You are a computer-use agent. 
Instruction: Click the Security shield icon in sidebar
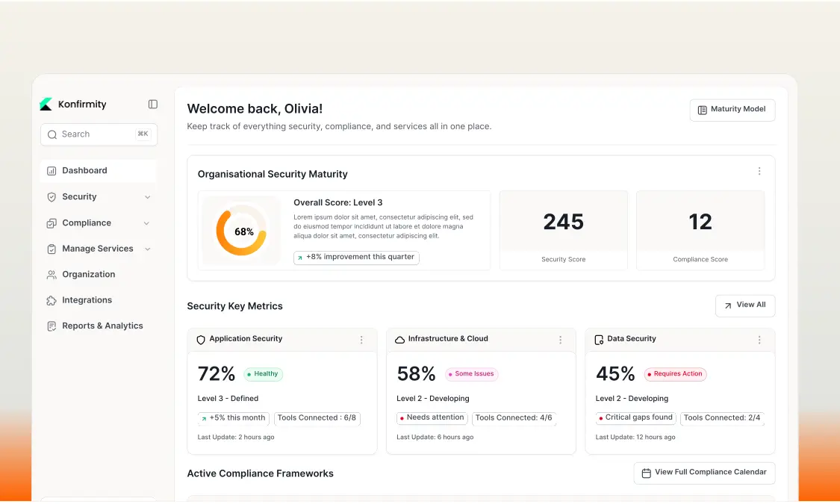[x=52, y=197]
